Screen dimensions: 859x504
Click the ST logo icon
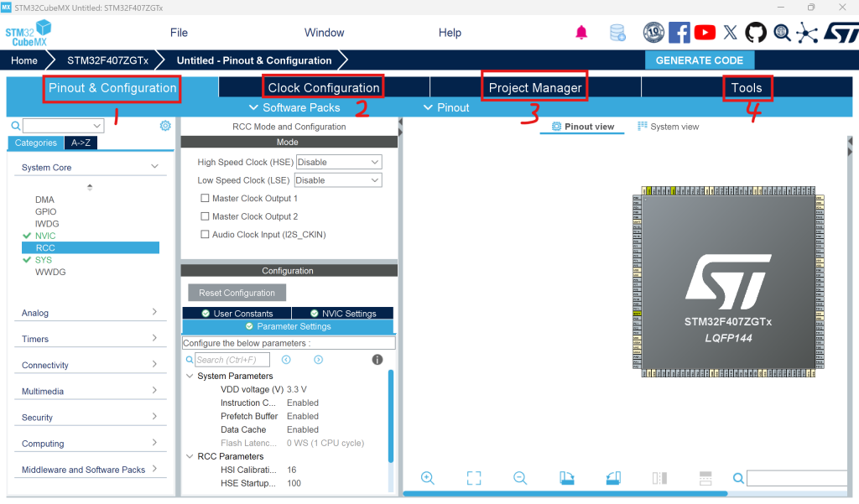tap(841, 33)
